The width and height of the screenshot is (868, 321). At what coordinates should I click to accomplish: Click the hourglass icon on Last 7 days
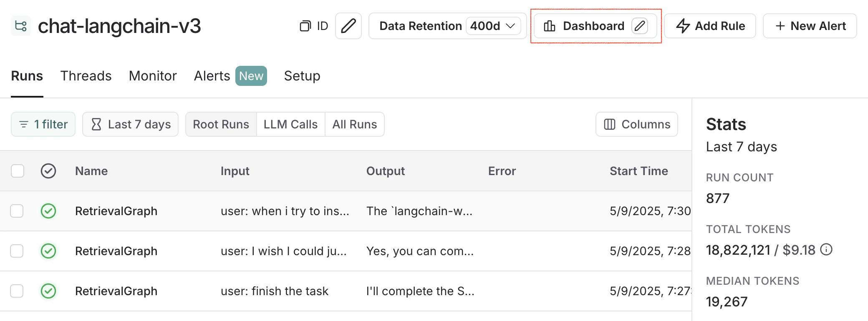pyautogui.click(x=96, y=124)
